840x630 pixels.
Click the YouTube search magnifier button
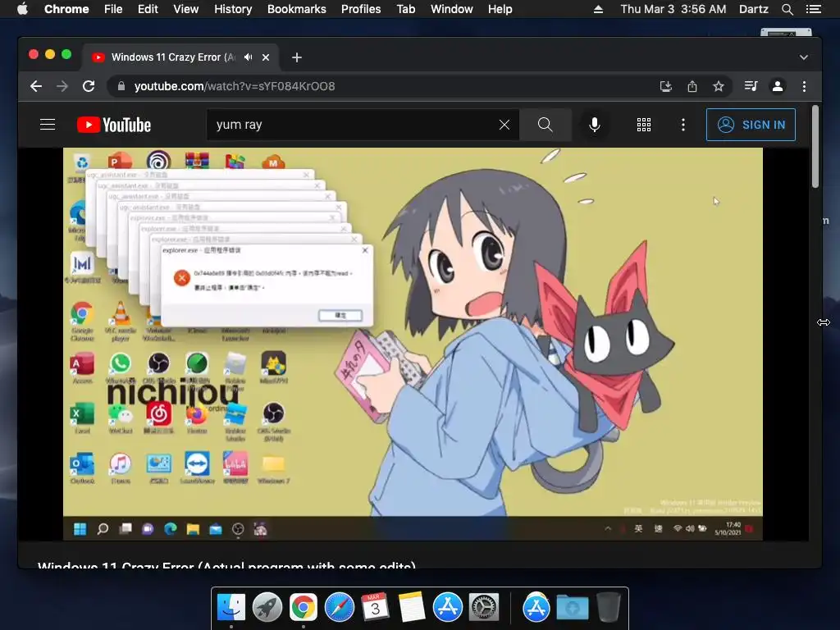[546, 125]
